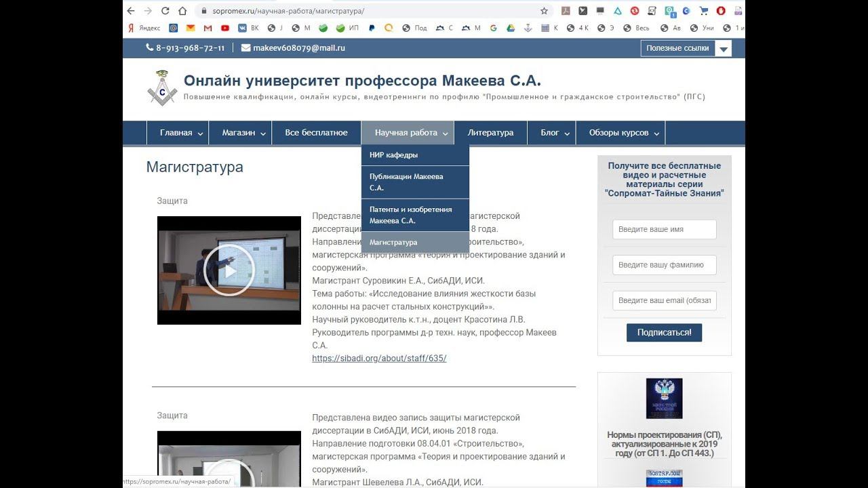Select Патенты и изобретения Макеева С.А.

[415, 215]
